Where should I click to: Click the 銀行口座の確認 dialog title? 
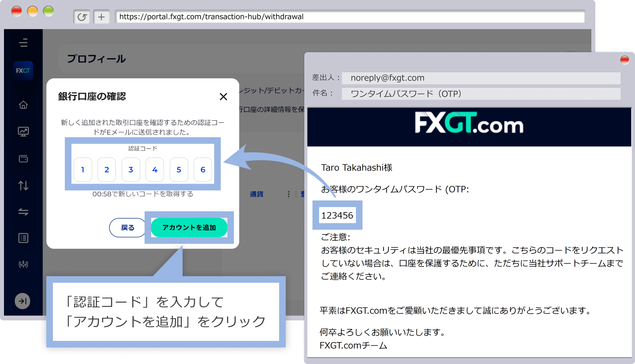(x=92, y=96)
